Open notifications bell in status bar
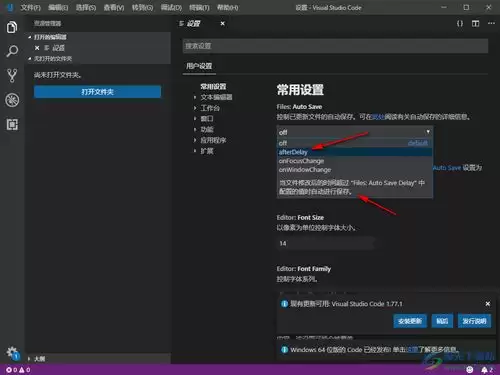Viewport: 500px width, 375px height. tap(487, 370)
